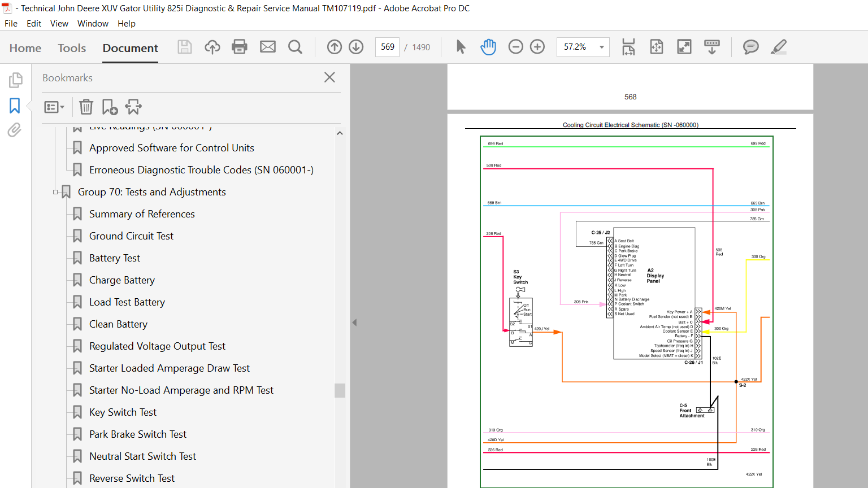
Task: Open the Attachments paperclip panel
Action: (15, 130)
